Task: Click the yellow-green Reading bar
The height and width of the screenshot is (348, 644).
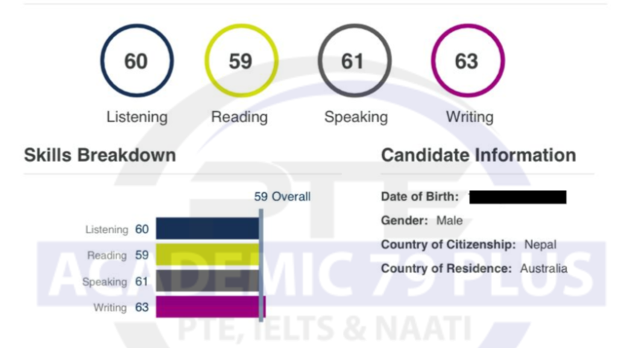Action: (207, 254)
